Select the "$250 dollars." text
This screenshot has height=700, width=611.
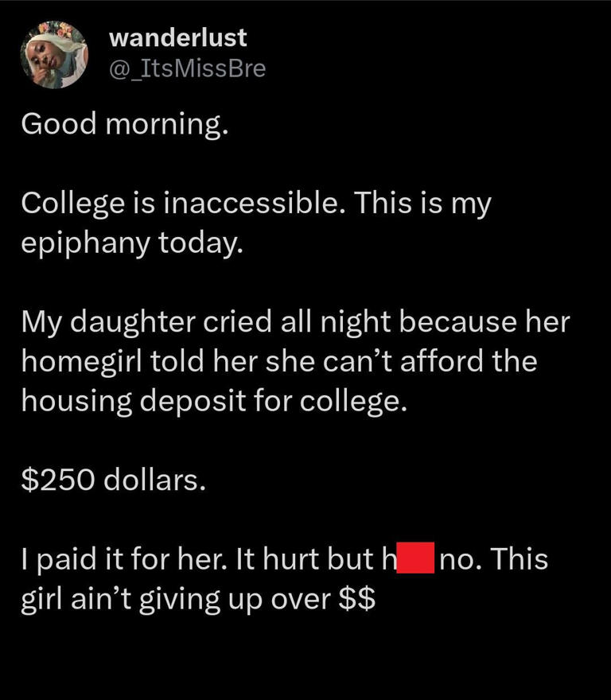[x=113, y=480]
